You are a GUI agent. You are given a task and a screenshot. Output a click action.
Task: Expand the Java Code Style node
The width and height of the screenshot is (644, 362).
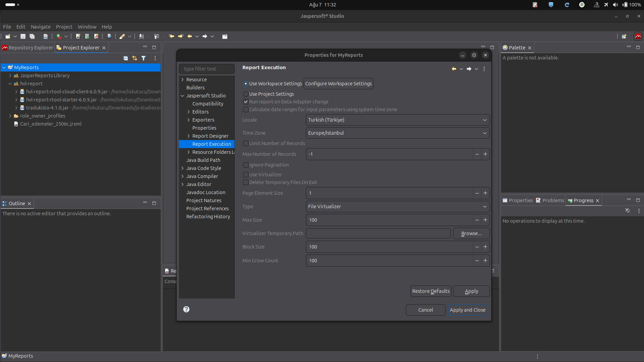183,168
